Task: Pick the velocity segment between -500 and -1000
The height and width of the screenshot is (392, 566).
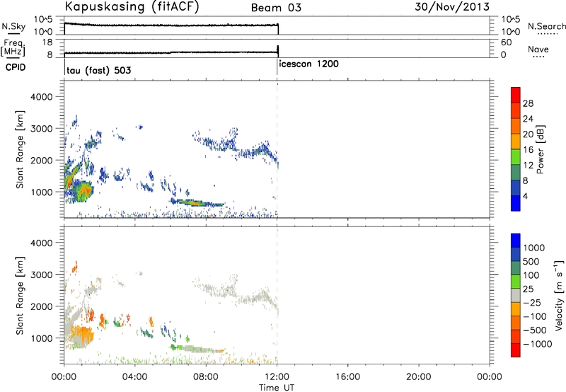Action: click(516, 336)
